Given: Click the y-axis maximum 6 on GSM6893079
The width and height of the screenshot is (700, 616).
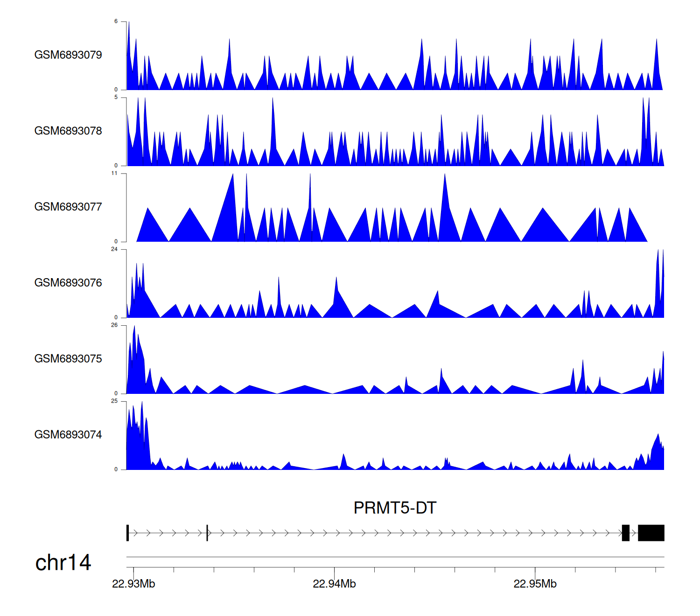Looking at the screenshot, I should 116,21.
